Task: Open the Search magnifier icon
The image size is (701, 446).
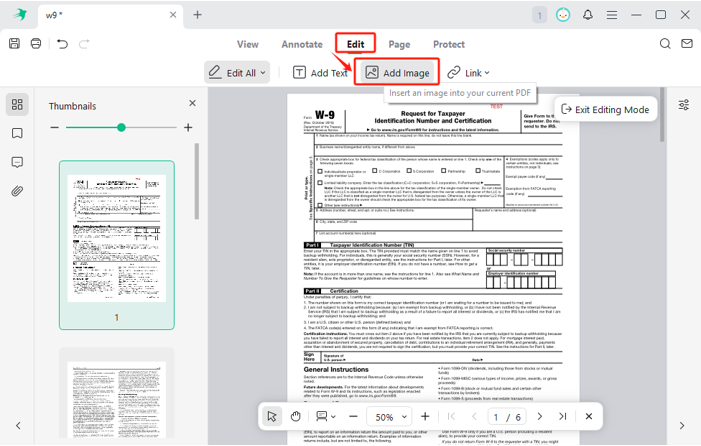Action: click(665, 43)
